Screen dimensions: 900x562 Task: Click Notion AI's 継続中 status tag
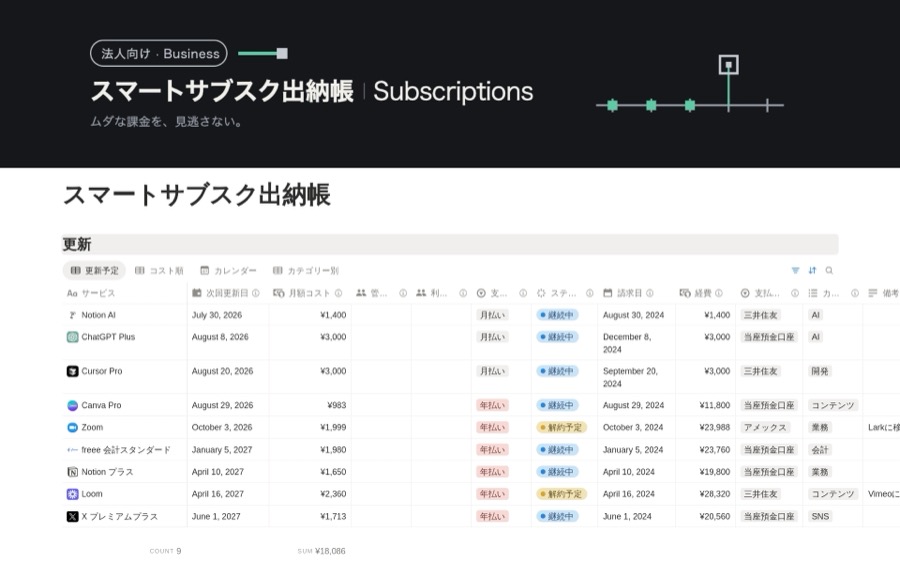coord(557,315)
